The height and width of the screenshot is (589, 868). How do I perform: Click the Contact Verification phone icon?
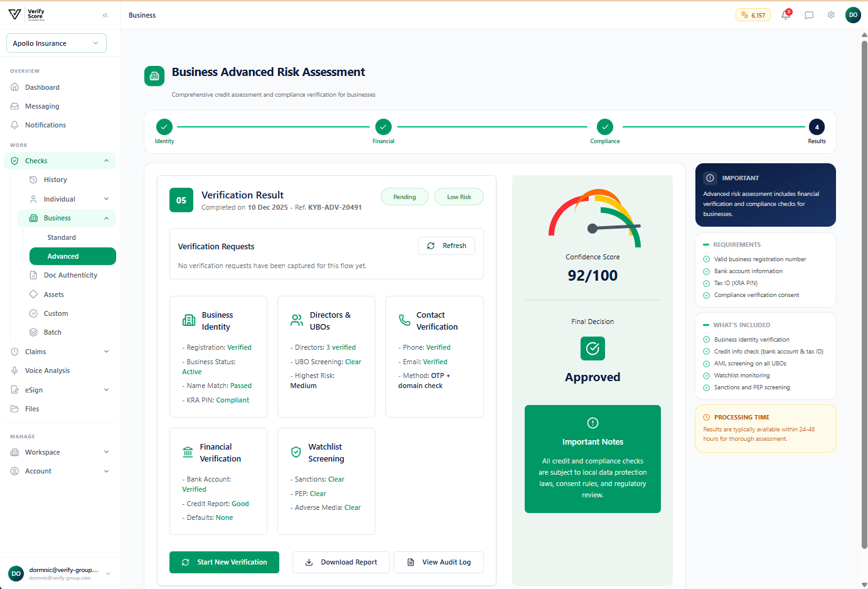[405, 320]
